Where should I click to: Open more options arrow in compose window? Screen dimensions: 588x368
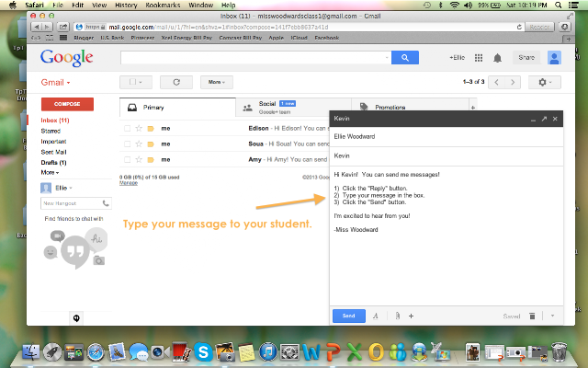[552, 316]
